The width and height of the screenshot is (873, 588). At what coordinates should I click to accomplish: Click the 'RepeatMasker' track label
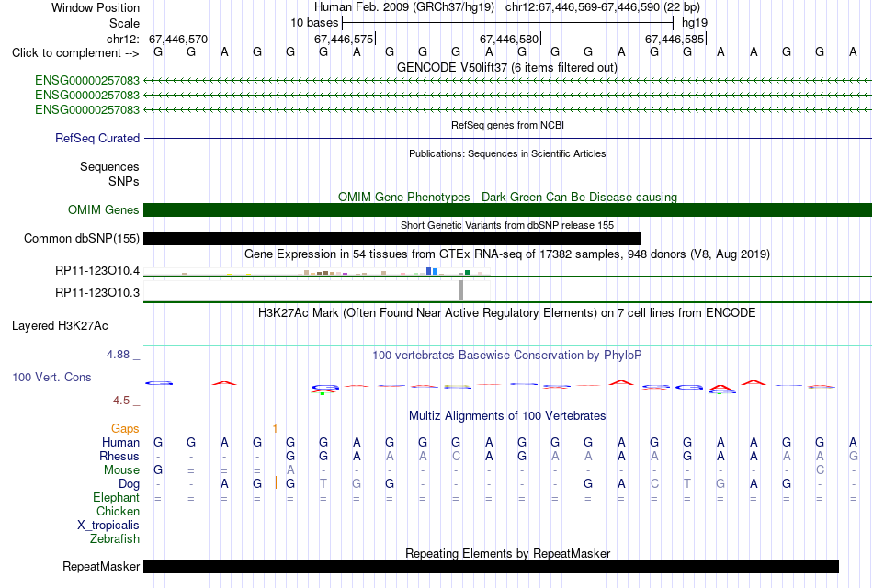(101, 566)
